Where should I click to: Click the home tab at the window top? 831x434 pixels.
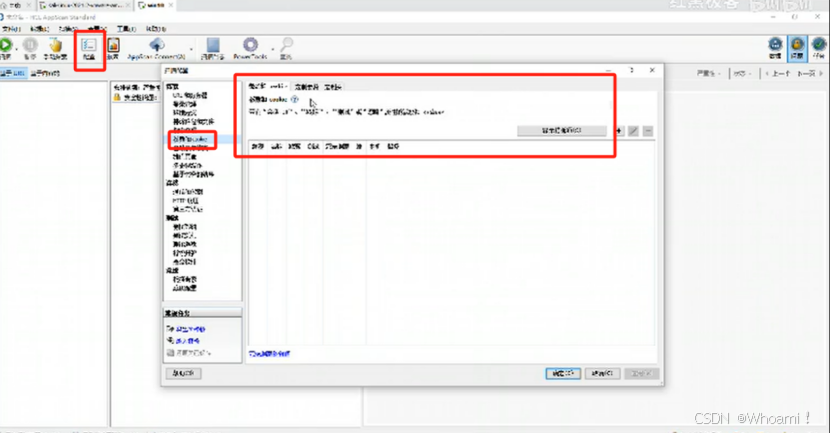click(13, 5)
